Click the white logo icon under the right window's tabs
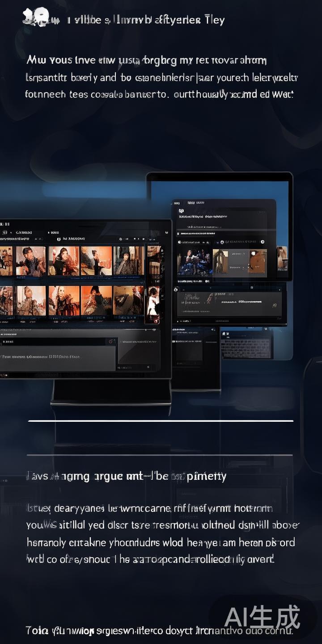The width and height of the screenshot is (322, 644). click(181, 210)
